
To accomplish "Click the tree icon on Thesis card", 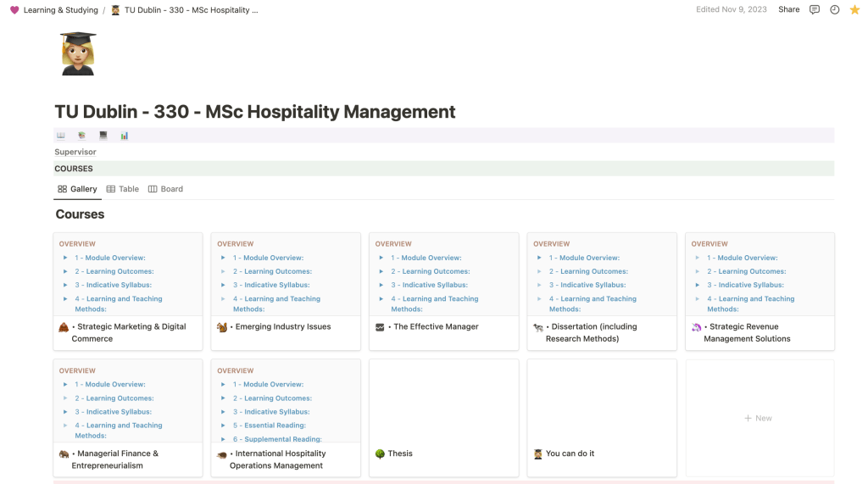I will pos(380,453).
